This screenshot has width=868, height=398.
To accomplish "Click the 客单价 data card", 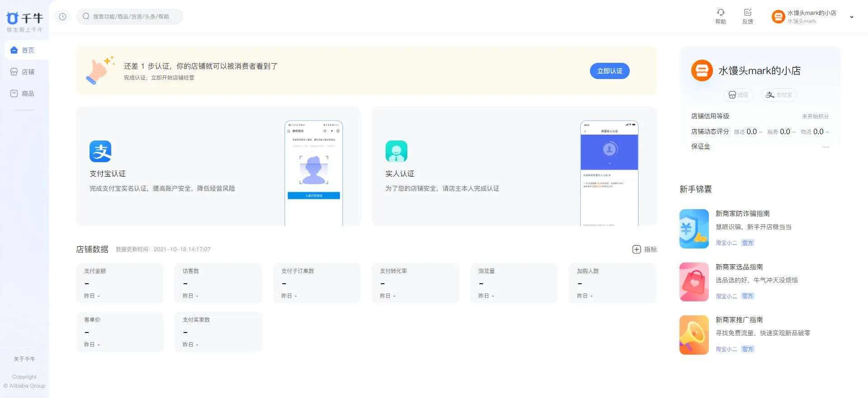I will (x=120, y=332).
